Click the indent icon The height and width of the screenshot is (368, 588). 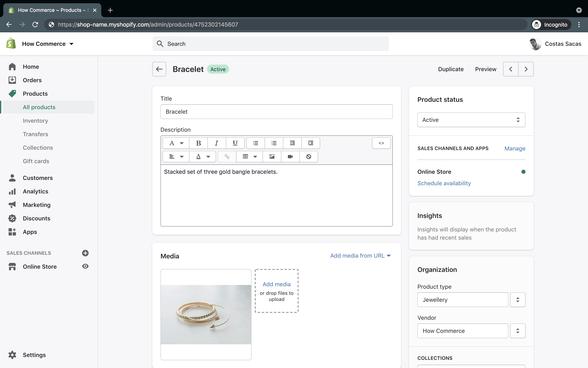click(x=311, y=143)
